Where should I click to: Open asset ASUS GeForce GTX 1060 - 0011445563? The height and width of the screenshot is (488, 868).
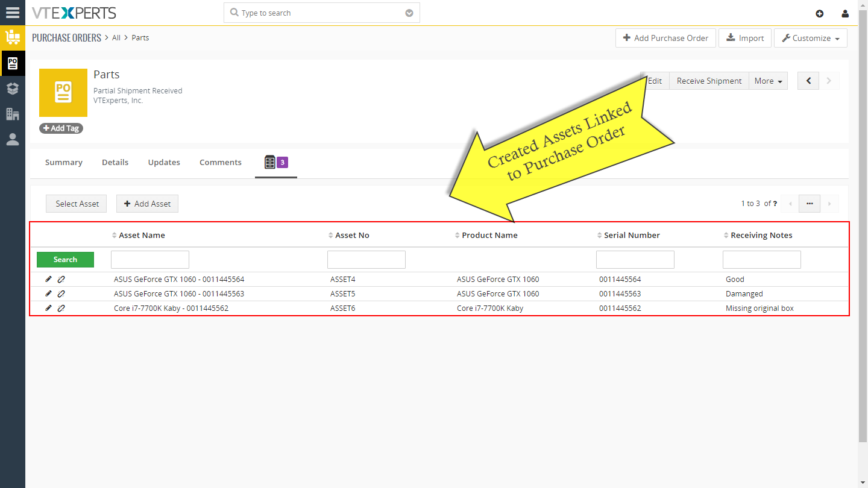pos(179,293)
